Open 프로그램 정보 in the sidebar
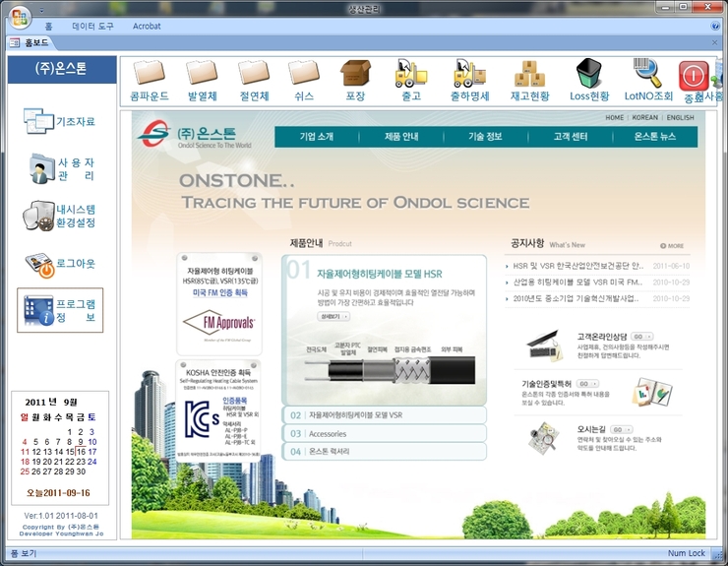This screenshot has height=566, width=728. [60, 310]
